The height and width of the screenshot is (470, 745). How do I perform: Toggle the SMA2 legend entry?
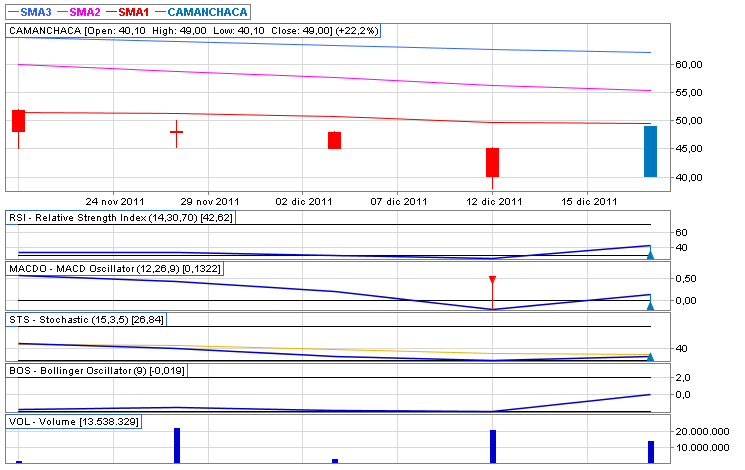click(85, 10)
